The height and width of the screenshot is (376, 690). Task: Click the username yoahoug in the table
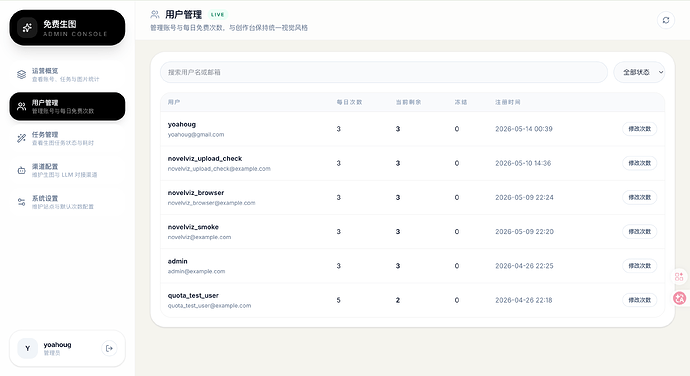[x=182, y=125]
